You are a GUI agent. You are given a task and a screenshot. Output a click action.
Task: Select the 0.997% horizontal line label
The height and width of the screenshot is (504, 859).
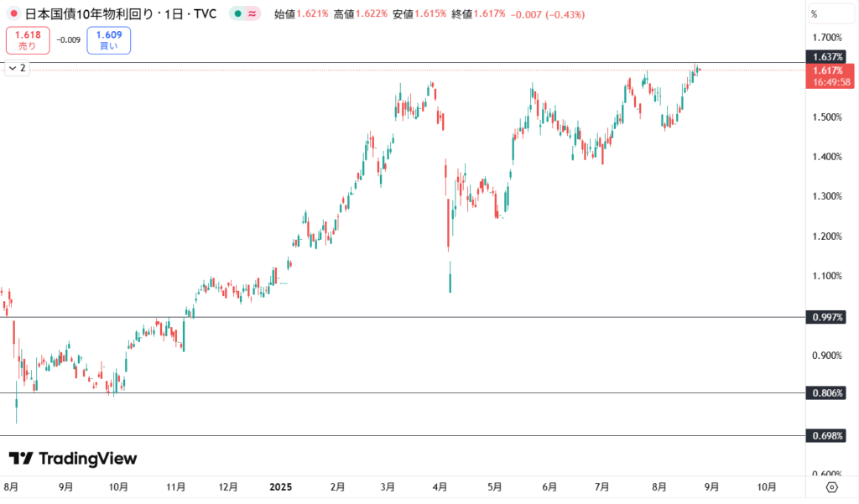pos(827,317)
